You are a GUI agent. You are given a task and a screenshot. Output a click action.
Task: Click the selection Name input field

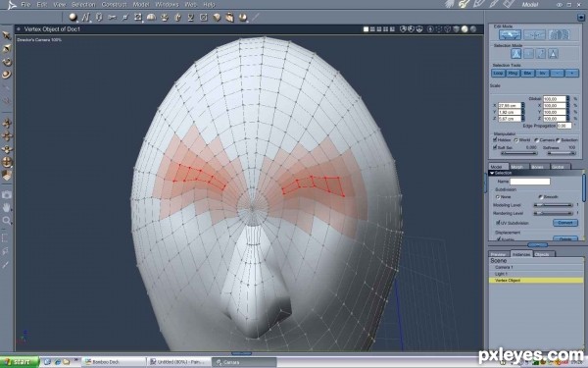(x=530, y=182)
